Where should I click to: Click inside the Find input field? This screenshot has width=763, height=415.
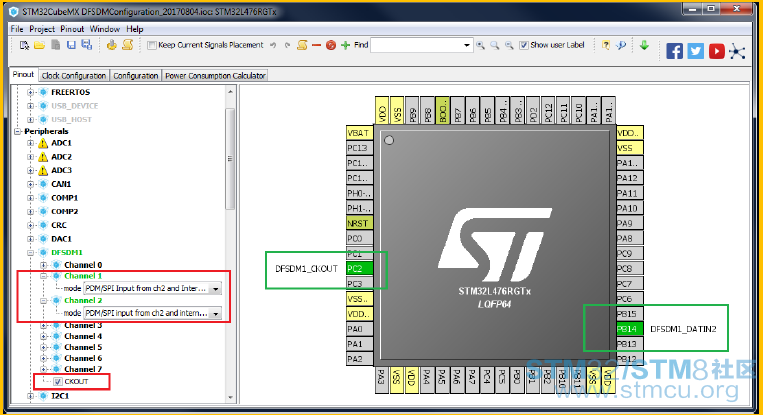pyautogui.click(x=417, y=45)
